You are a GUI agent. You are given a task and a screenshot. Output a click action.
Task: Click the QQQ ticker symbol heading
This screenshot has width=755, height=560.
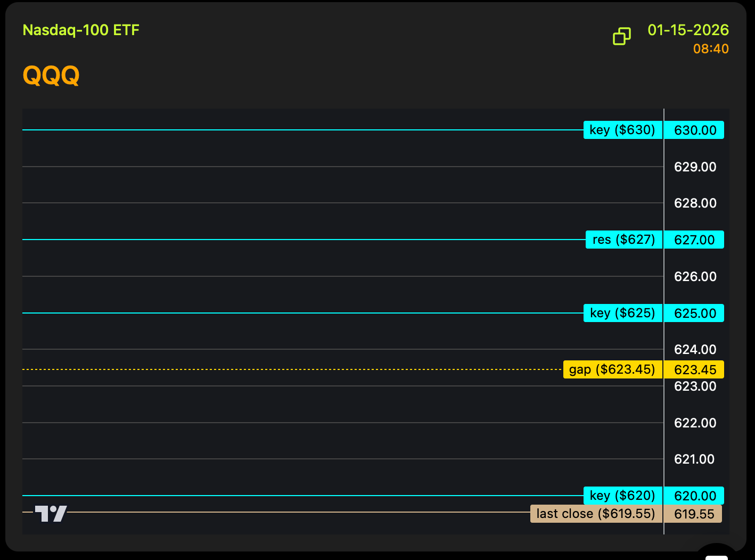pos(51,75)
